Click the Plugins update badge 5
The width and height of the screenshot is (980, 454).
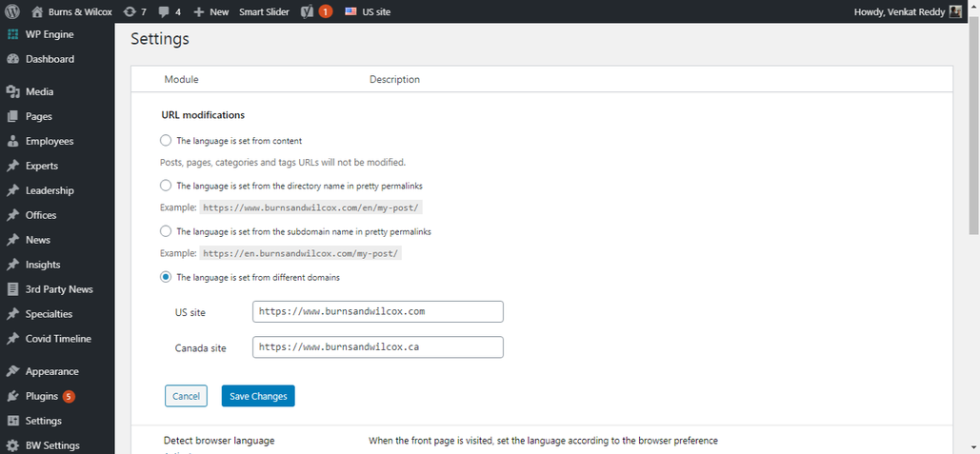tap(69, 396)
